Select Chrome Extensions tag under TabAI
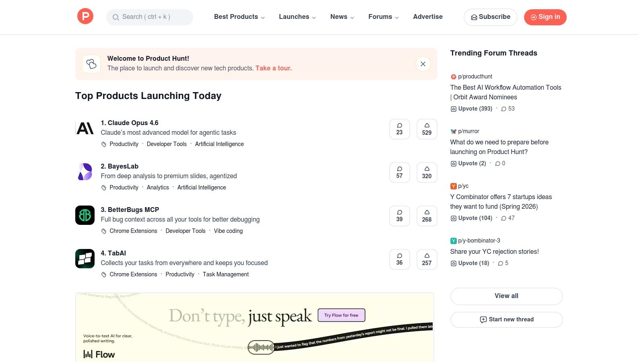 133,274
